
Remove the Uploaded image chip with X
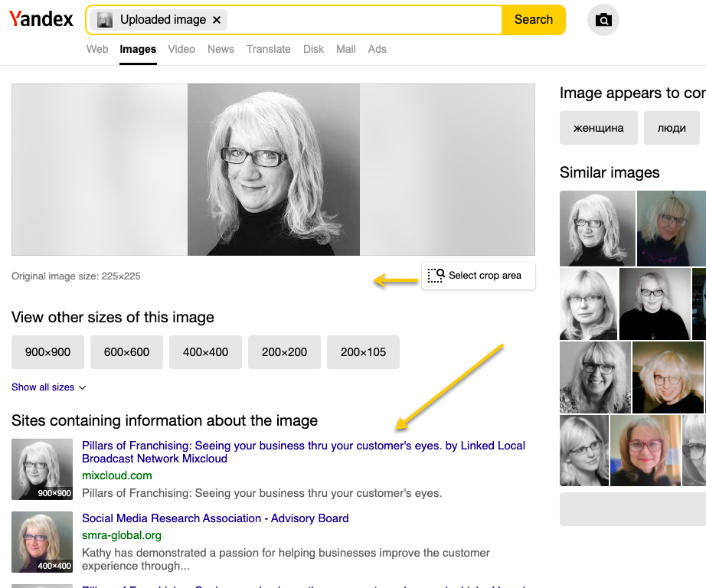217,20
